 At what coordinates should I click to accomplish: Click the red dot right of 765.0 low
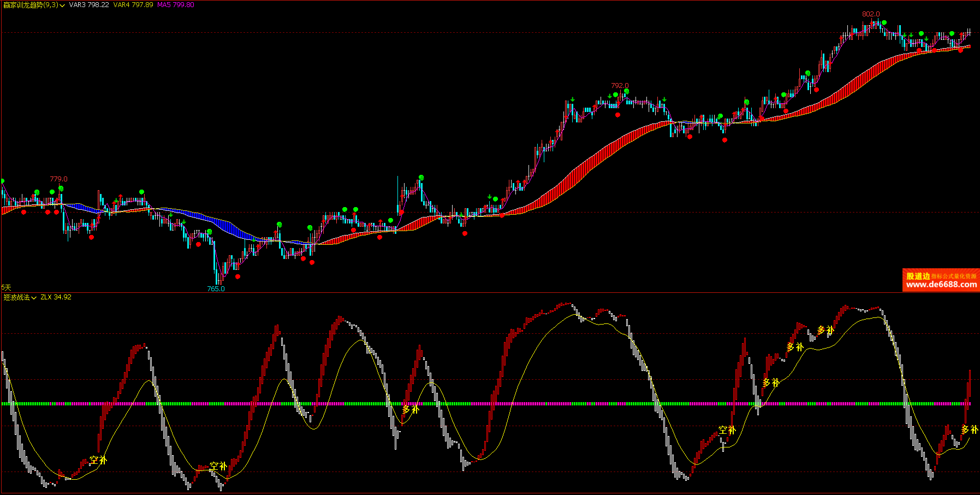coord(237,276)
